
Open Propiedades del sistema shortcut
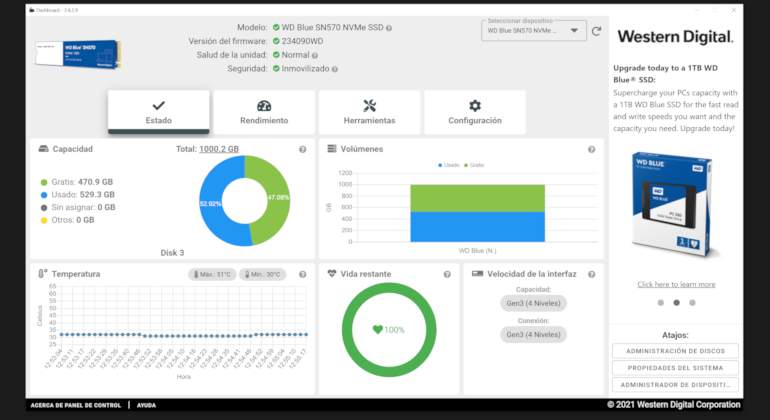[x=675, y=368]
